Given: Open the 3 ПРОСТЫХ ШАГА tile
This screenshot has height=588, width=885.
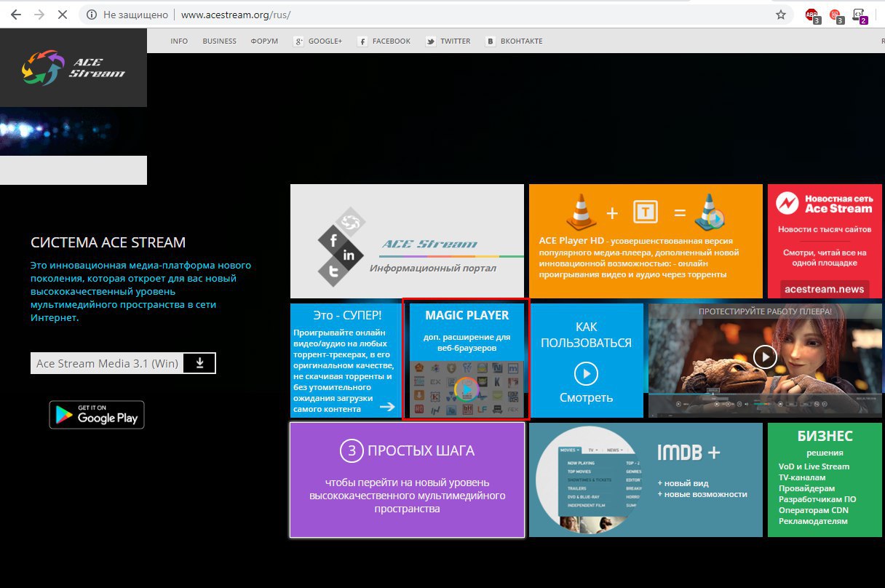Looking at the screenshot, I should point(407,480).
